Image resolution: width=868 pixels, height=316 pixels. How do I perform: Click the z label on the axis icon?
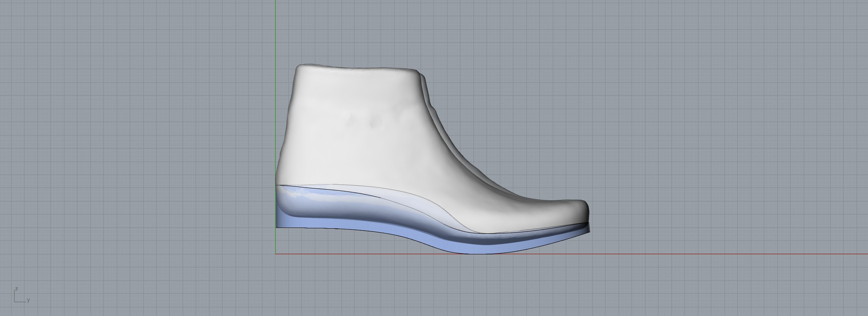coord(16,289)
